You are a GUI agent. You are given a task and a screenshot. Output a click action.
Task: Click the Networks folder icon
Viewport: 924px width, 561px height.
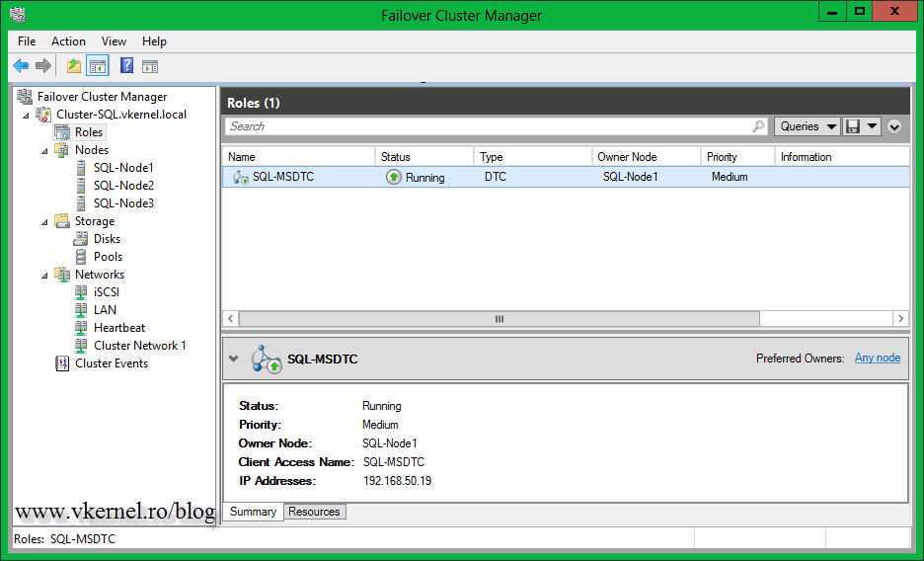tap(62, 274)
